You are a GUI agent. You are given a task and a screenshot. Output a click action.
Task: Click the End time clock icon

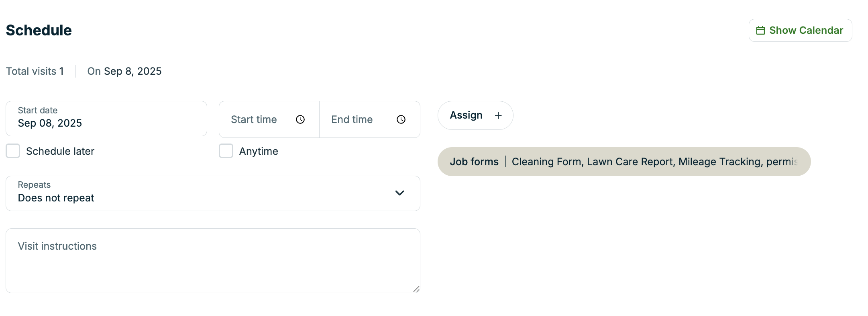click(401, 119)
